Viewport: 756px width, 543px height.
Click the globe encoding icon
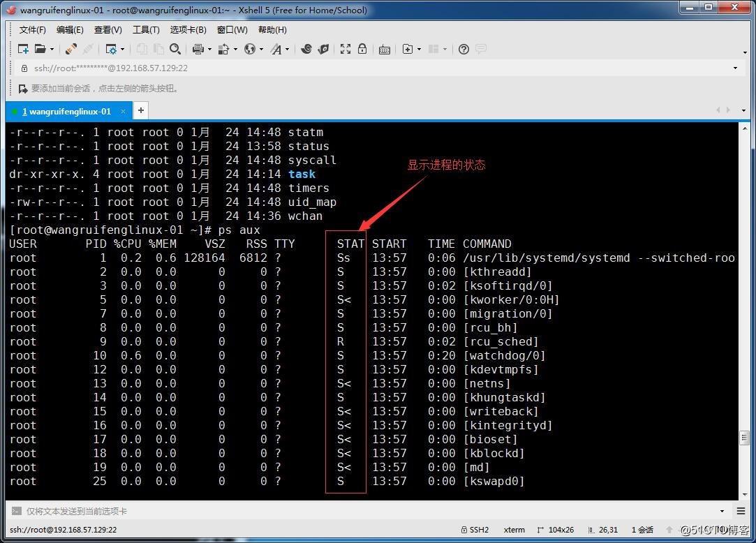250,49
